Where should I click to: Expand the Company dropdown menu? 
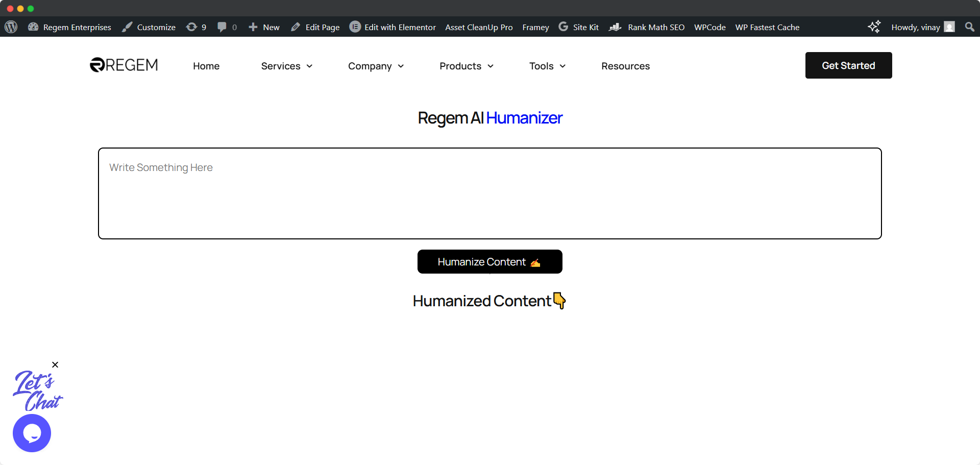coord(376,66)
